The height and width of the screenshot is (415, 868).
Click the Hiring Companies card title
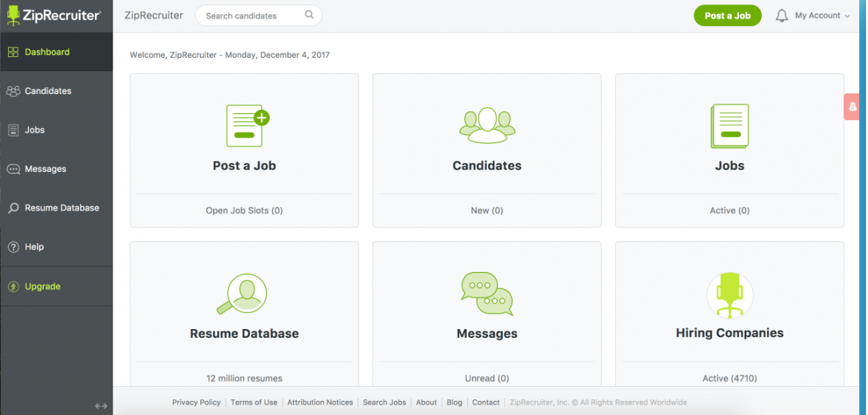coord(729,333)
